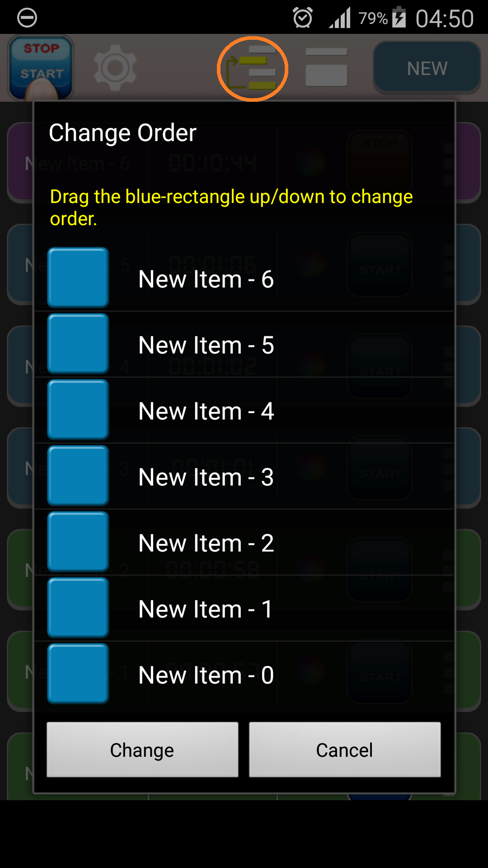
Task: Tap the New Item - 0 label
Action: click(x=206, y=675)
